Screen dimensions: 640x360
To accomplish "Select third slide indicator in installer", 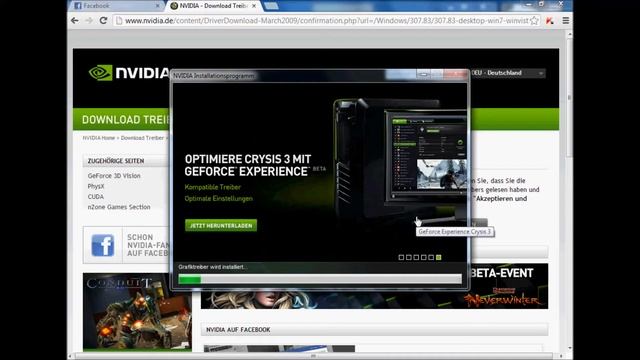I will (x=416, y=257).
